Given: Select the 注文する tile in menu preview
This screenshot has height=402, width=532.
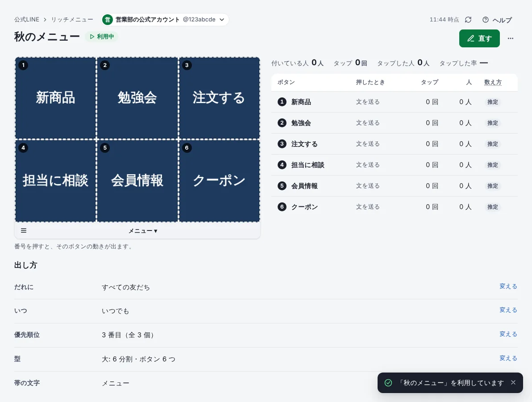Looking at the screenshot, I should [x=219, y=98].
